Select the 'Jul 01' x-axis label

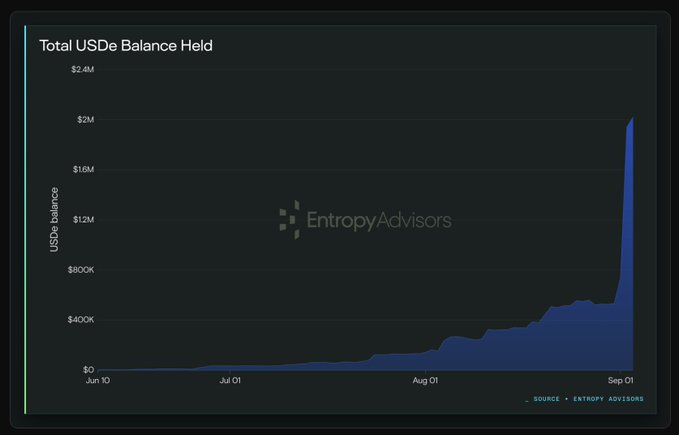(230, 380)
